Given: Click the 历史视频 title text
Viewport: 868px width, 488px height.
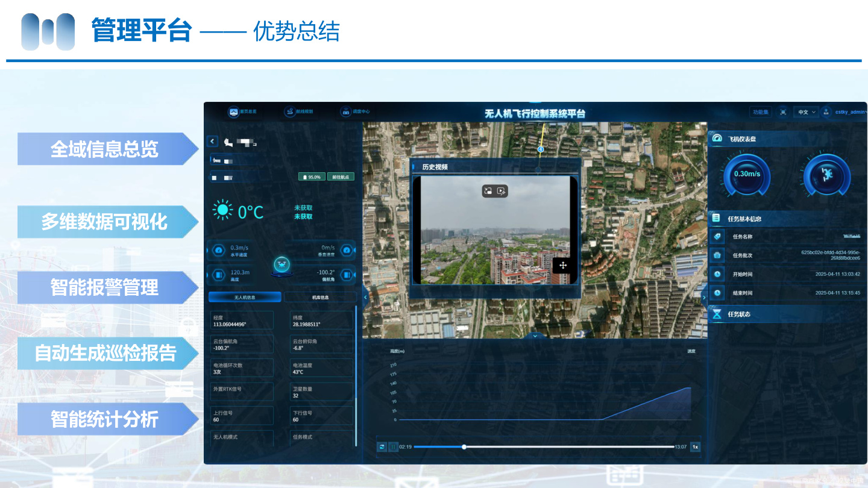Looking at the screenshot, I should pyautogui.click(x=435, y=167).
